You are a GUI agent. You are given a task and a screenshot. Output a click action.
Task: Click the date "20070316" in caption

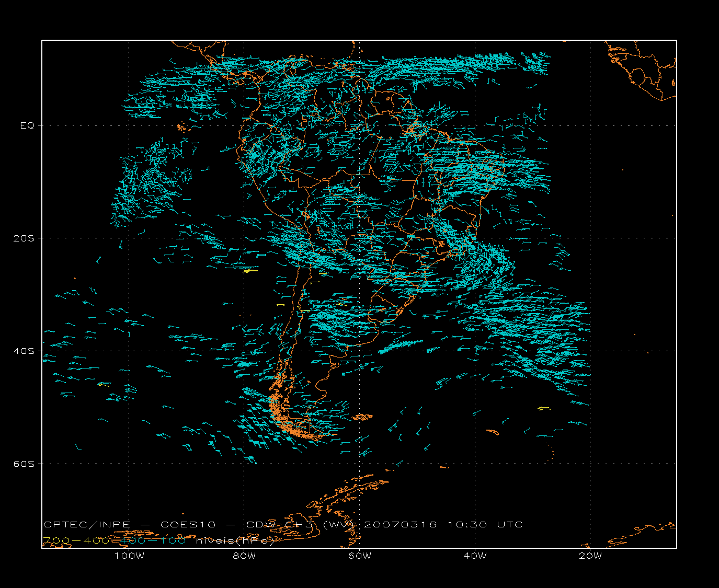click(400, 525)
